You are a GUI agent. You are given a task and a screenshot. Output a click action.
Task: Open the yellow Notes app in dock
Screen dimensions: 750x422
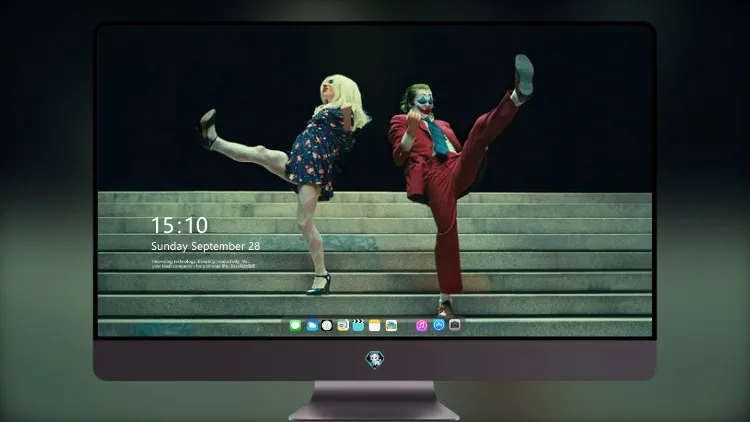pyautogui.click(x=375, y=326)
